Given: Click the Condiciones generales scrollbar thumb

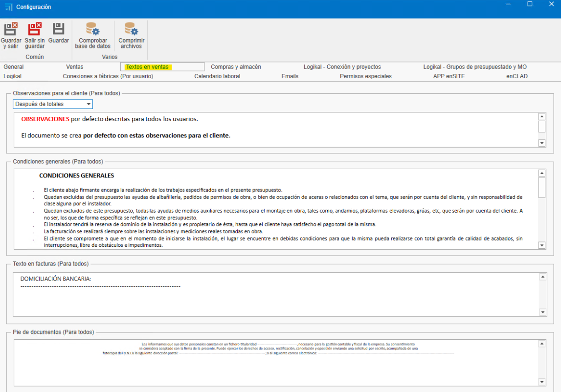Looking at the screenshot, I should pos(541,187).
